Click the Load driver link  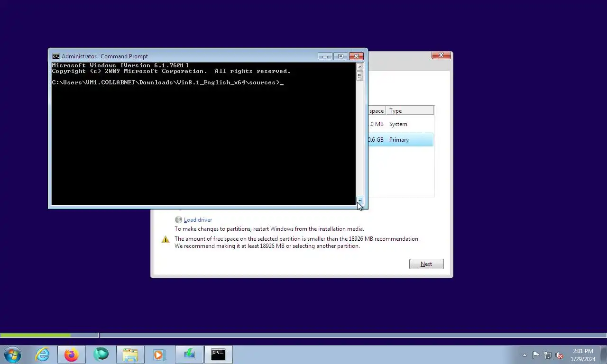(x=198, y=220)
